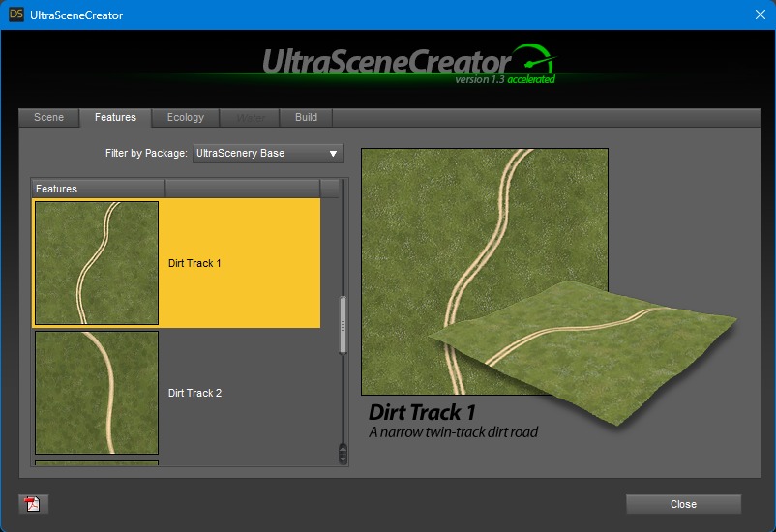Select the Features tab
The width and height of the screenshot is (776, 532).
tap(115, 117)
